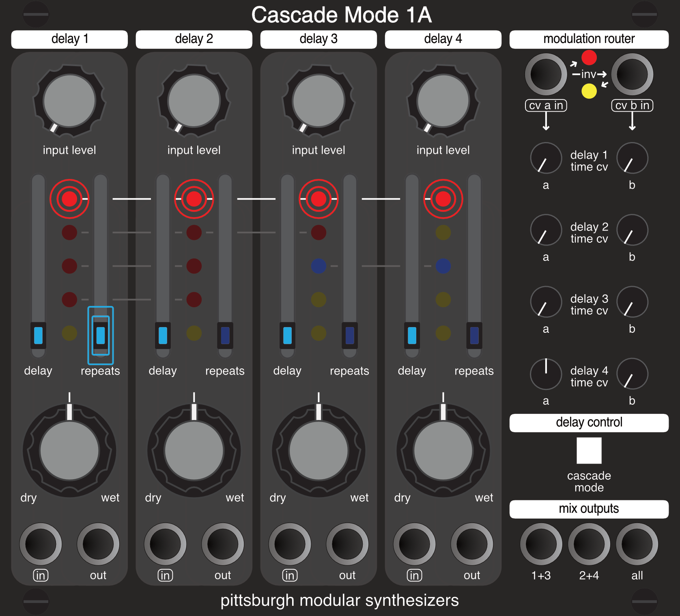This screenshot has height=616, width=680.
Task: Click the cv b in jack
Action: coord(632,74)
